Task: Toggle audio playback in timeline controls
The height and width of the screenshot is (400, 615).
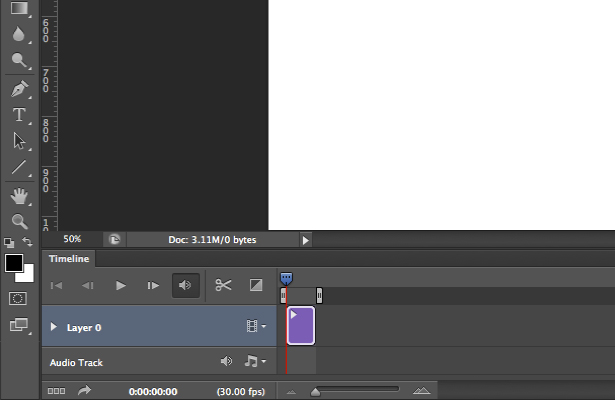Action: 186,285
